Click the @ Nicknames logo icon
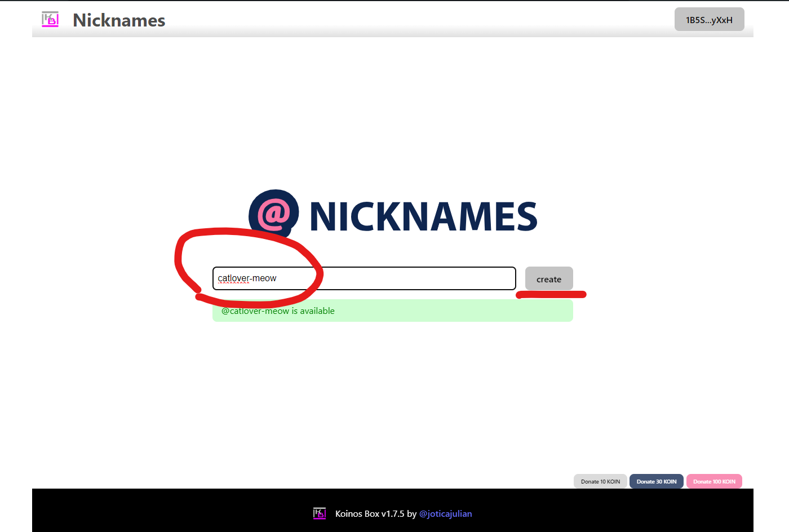This screenshot has width=789, height=532. pos(274,214)
